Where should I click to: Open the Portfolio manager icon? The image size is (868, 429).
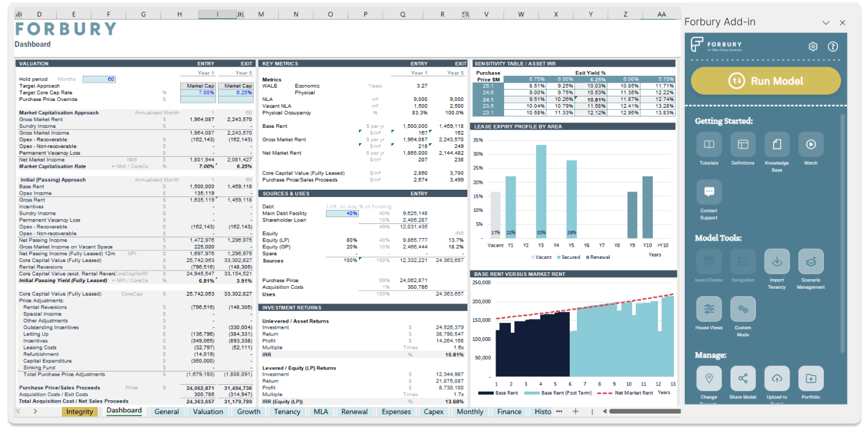810,379
